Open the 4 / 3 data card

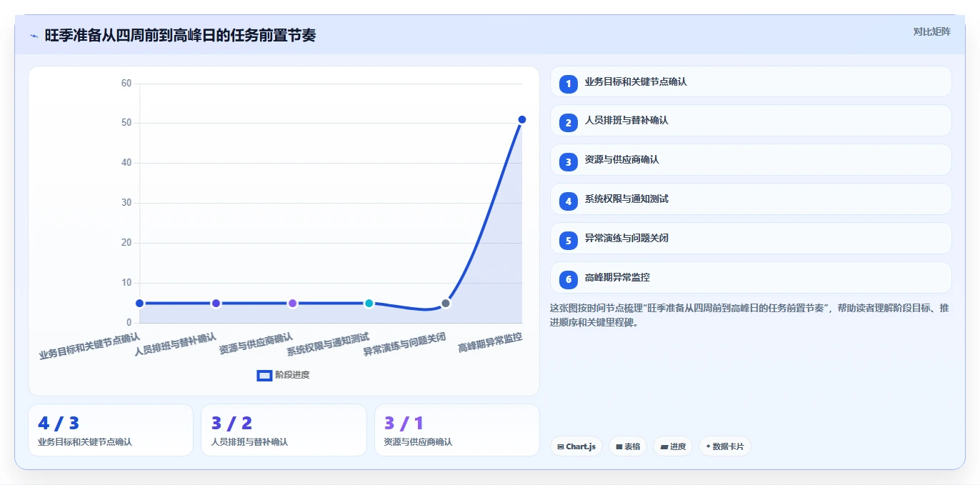[x=111, y=430]
